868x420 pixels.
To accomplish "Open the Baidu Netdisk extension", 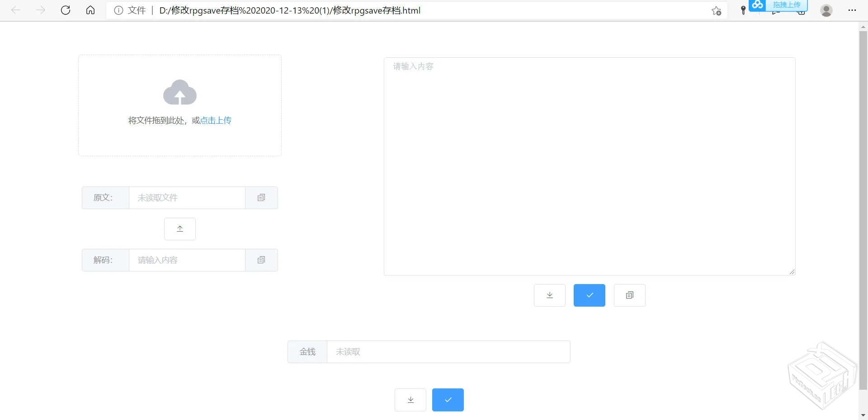I will 757,5.
